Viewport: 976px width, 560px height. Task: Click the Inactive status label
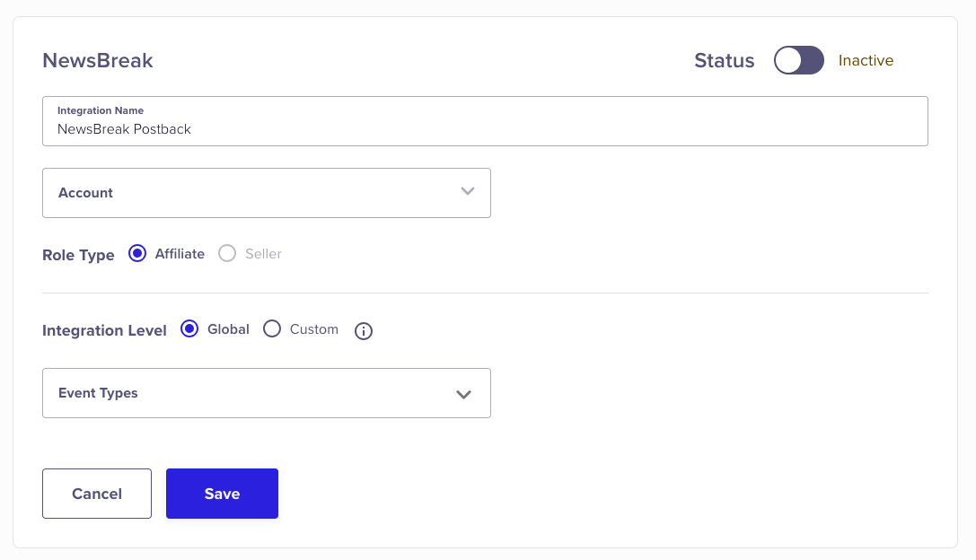(866, 61)
